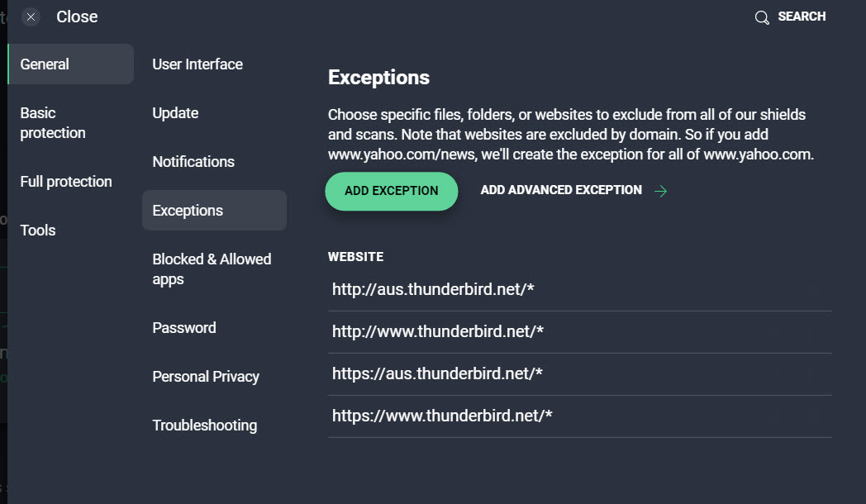Screen dimensions: 866x504
Task: Go to Personal Privacy settings
Action: click(x=206, y=377)
